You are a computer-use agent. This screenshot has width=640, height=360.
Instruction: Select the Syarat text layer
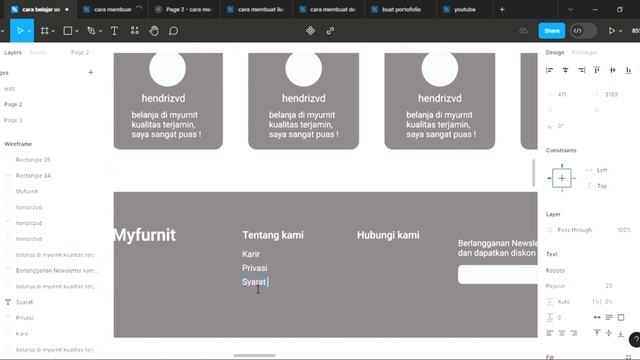tap(24, 302)
